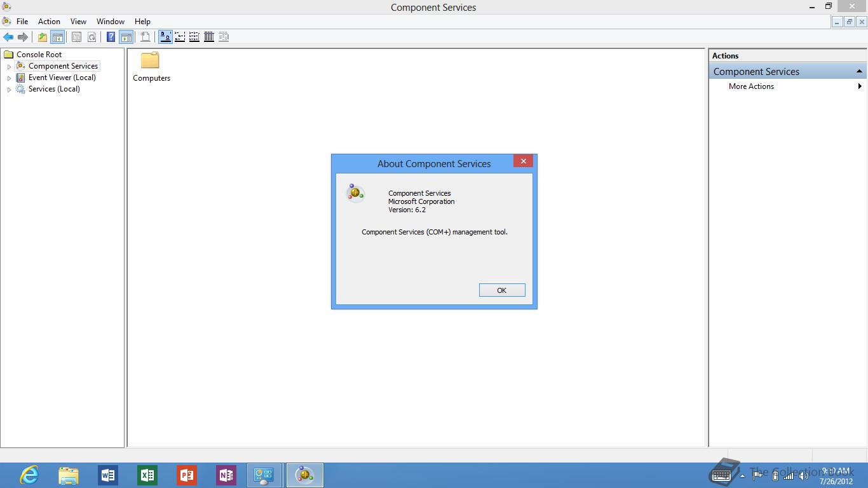Toggle Show/Hide Console Tree toolbar button
The width and height of the screenshot is (868, 488).
57,37
